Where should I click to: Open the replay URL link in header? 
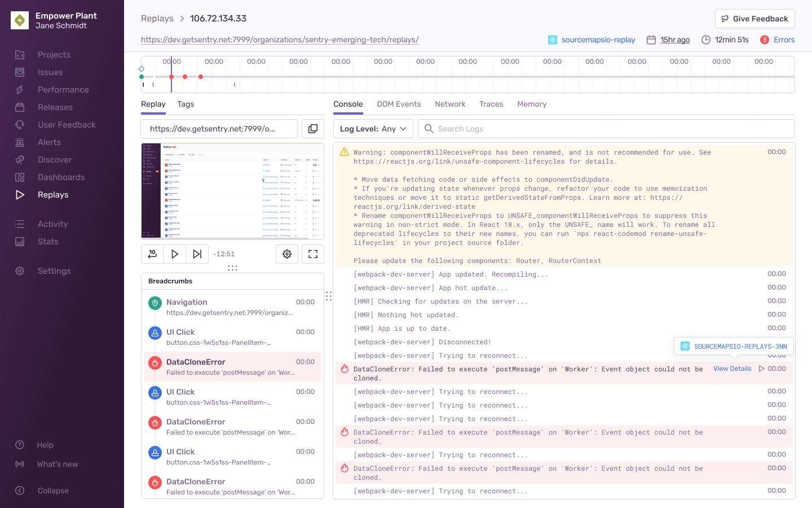pos(280,40)
